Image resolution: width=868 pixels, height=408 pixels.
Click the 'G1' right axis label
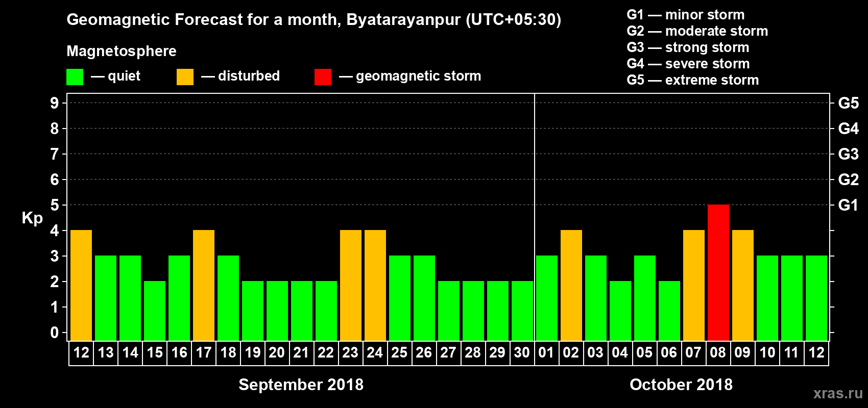coord(849,205)
